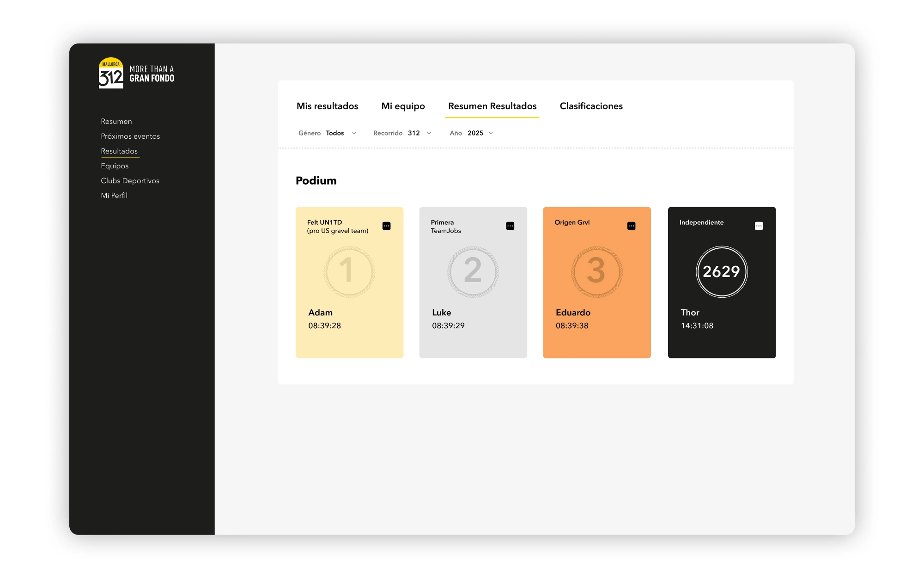Click the Podium heading
The width and height of the screenshot is (924, 578).
316,181
